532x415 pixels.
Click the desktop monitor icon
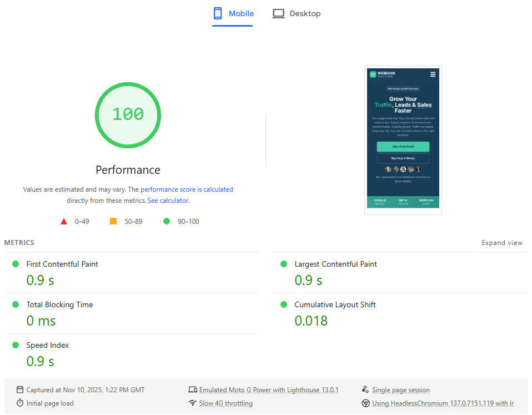coord(278,14)
